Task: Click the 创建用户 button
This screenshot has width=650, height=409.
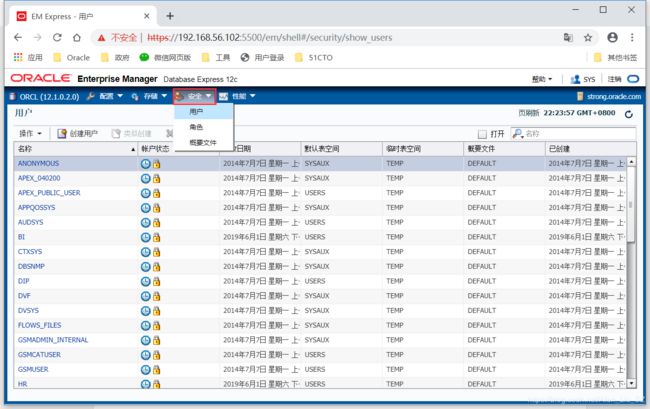Action: [78, 133]
